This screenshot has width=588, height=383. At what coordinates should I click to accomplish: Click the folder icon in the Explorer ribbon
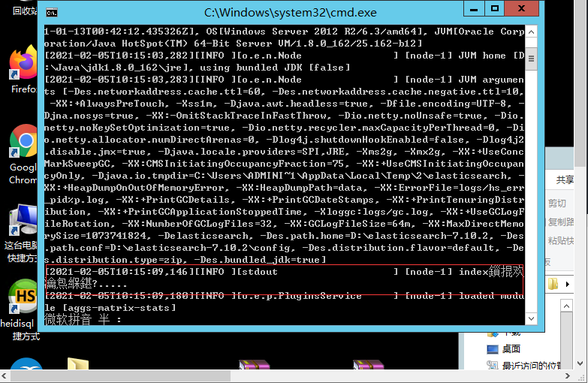(553, 284)
